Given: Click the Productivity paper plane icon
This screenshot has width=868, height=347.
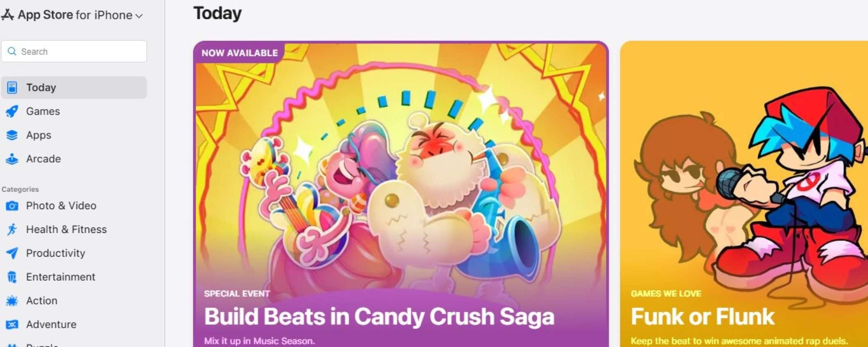Looking at the screenshot, I should click(12, 253).
